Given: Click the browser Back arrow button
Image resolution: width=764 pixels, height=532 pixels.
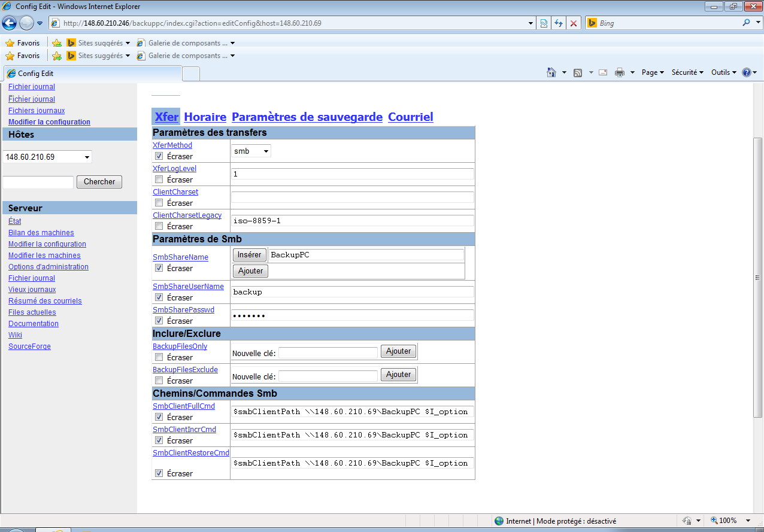Looking at the screenshot, I should [10, 23].
